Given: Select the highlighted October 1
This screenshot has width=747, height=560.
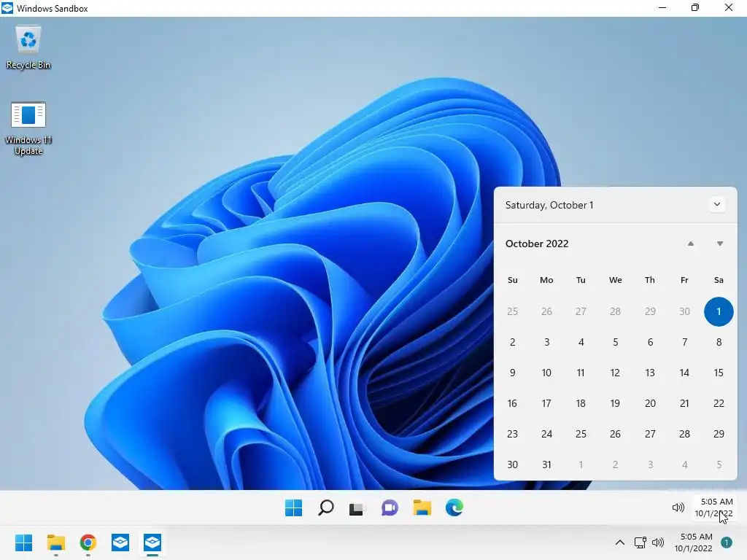Looking at the screenshot, I should 719,311.
